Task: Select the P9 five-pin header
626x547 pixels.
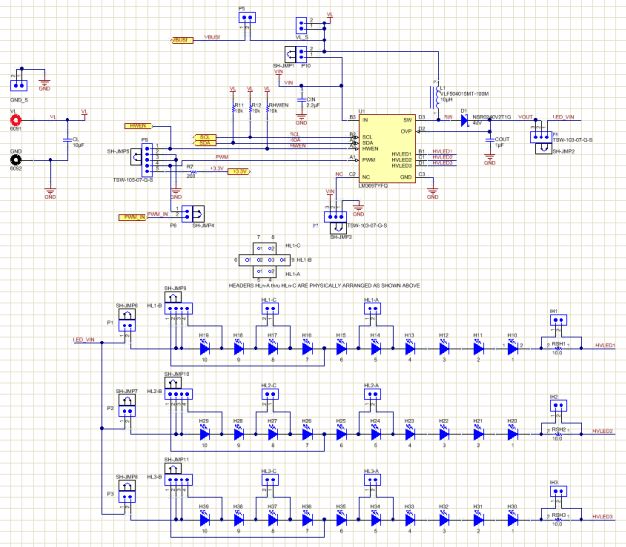Action: click(x=147, y=160)
